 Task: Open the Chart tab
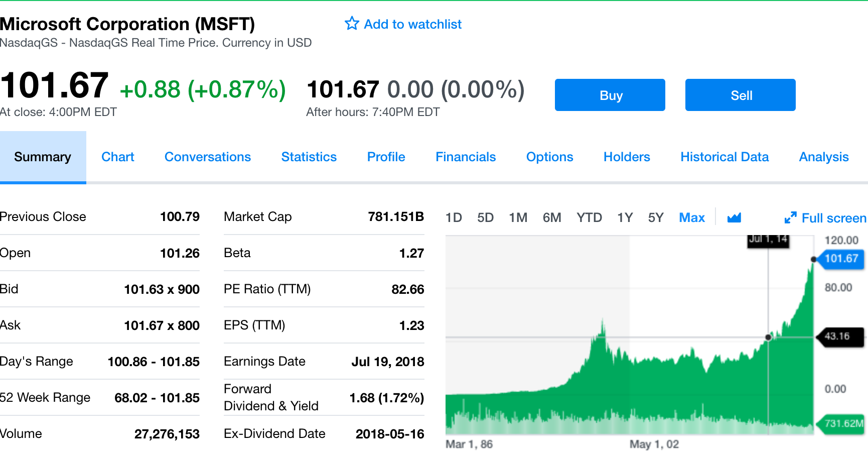(118, 157)
